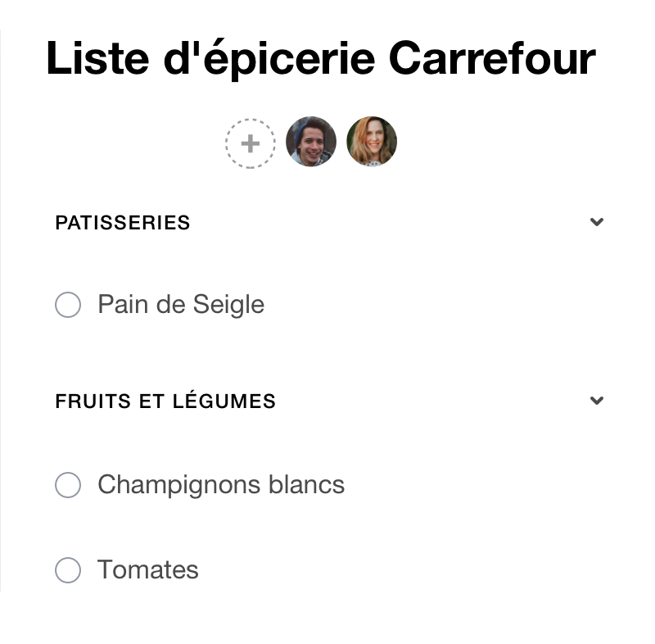Click the list title Liste d'épicerie Carrefour

tap(321, 57)
